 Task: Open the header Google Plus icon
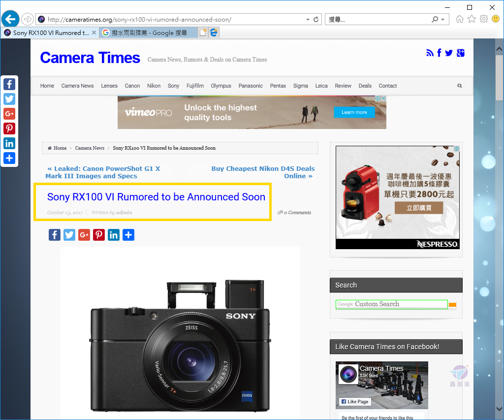point(461,53)
